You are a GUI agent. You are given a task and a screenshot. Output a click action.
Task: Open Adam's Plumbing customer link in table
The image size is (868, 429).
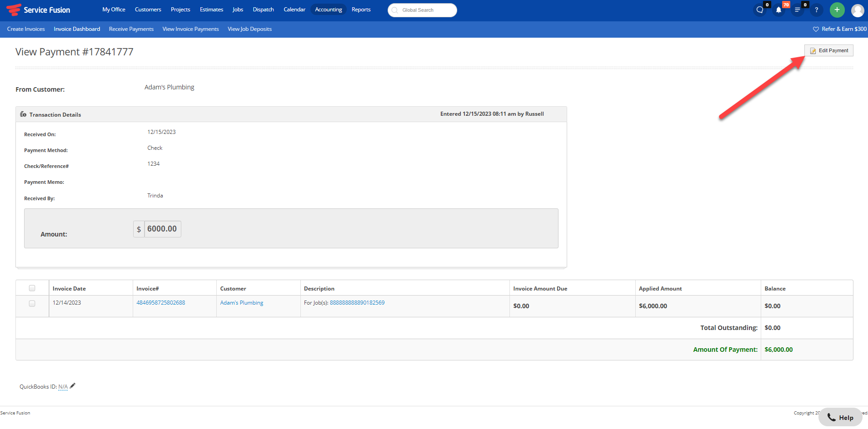coord(242,303)
